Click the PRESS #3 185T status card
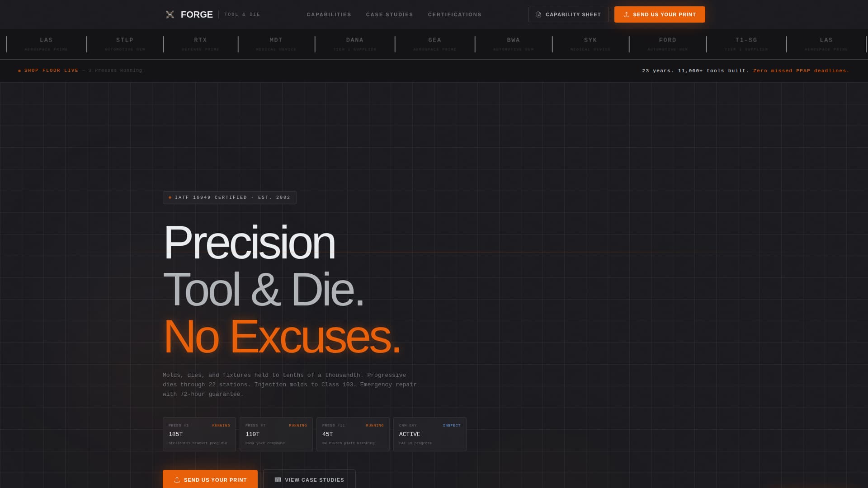The height and width of the screenshot is (488, 868). point(199,434)
